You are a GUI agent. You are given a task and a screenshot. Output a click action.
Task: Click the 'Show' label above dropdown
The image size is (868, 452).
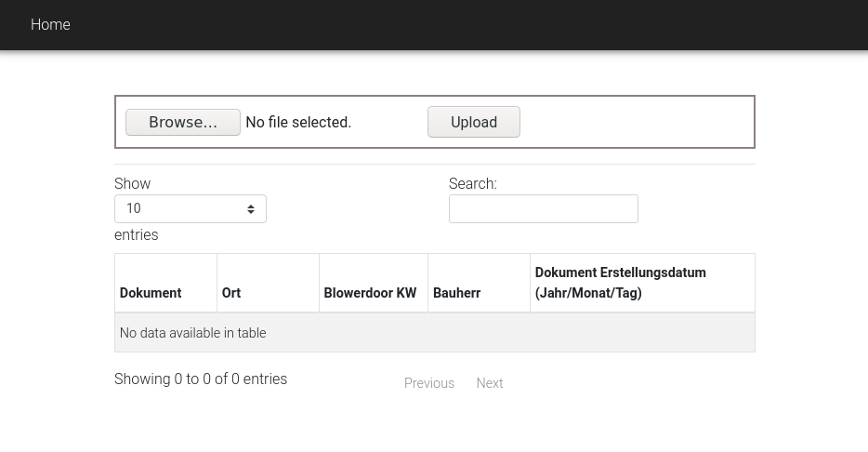click(x=132, y=184)
